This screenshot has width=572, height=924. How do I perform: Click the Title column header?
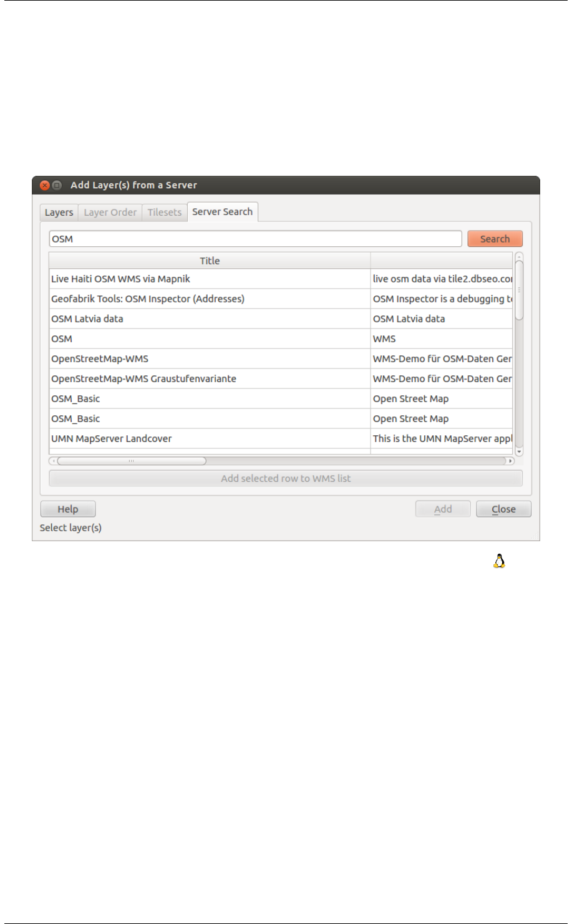(210, 261)
